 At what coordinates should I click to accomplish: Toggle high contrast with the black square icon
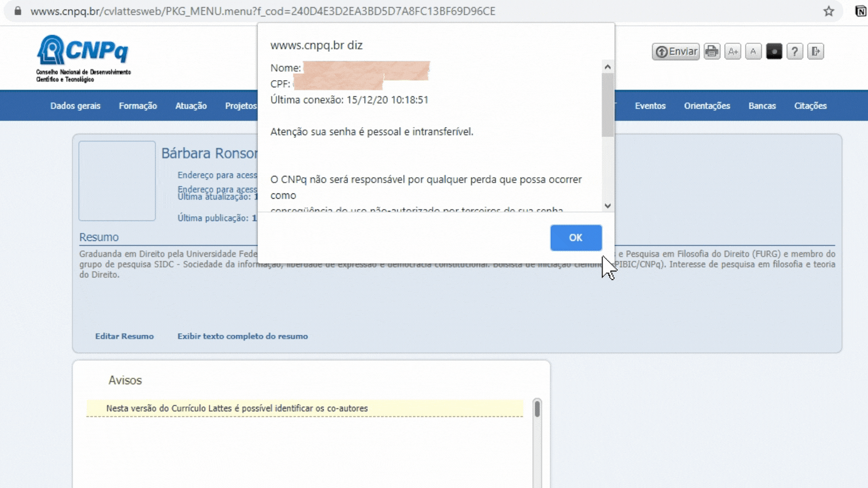point(774,51)
